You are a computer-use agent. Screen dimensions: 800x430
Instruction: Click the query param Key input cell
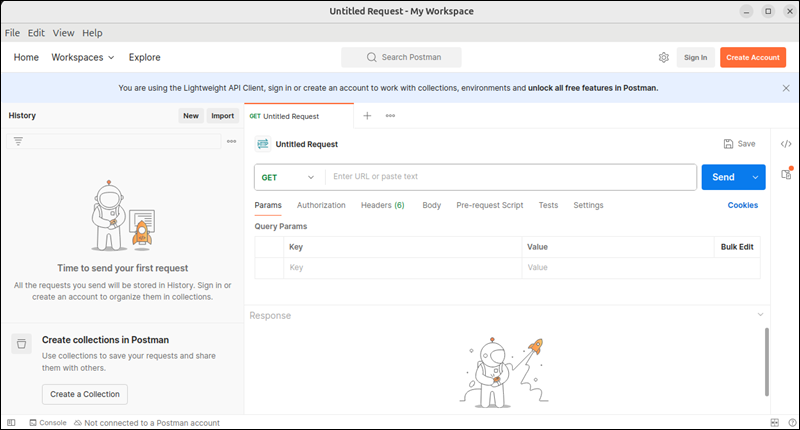coord(403,268)
